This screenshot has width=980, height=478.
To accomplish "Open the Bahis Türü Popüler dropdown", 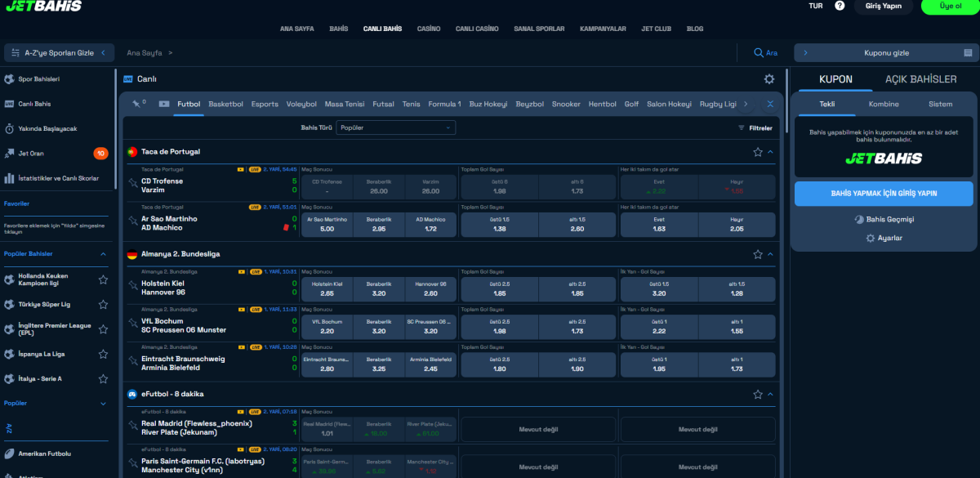I will [396, 128].
